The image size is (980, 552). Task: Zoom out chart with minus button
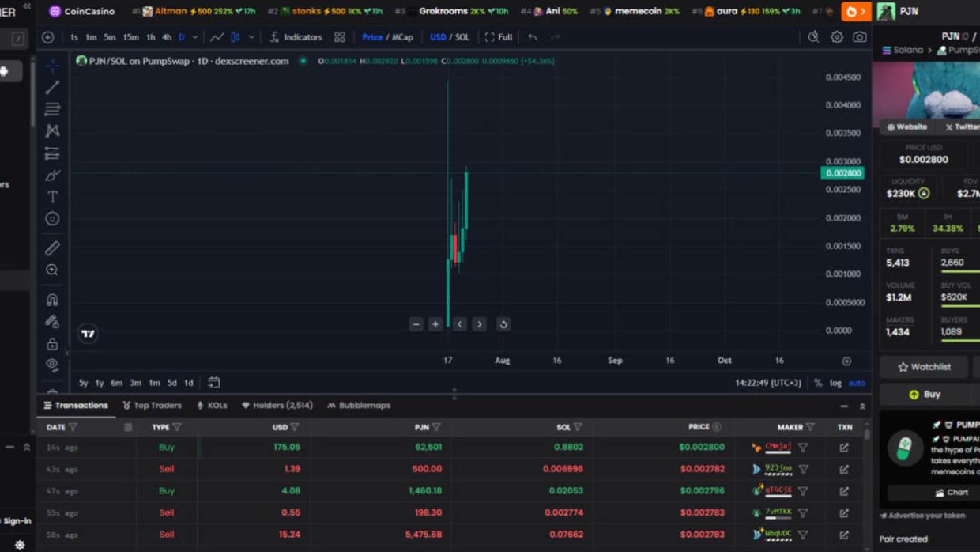tap(416, 324)
